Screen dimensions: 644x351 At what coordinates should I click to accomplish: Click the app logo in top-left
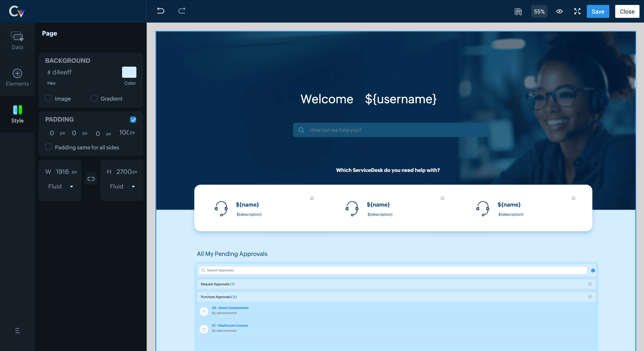coord(17,11)
